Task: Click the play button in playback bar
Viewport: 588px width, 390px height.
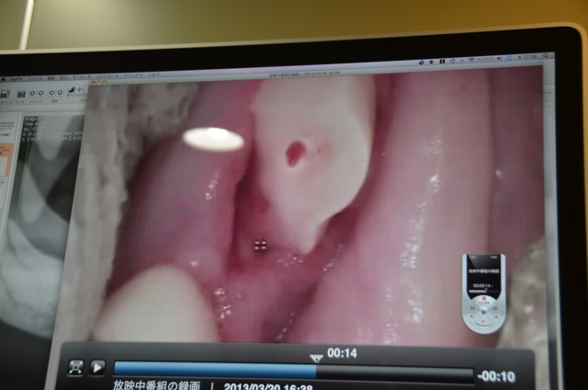Action: (97, 368)
